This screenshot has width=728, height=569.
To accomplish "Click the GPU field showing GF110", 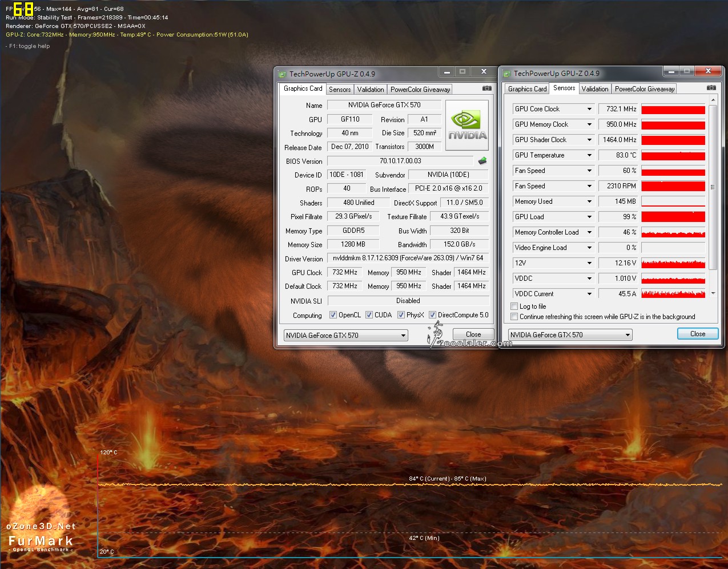I will click(x=350, y=119).
